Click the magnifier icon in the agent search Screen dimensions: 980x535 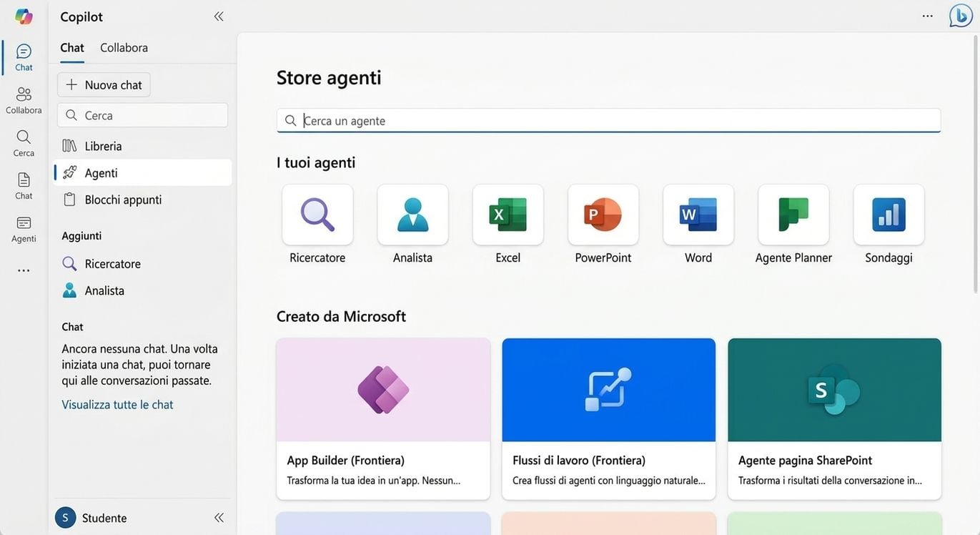(290, 120)
